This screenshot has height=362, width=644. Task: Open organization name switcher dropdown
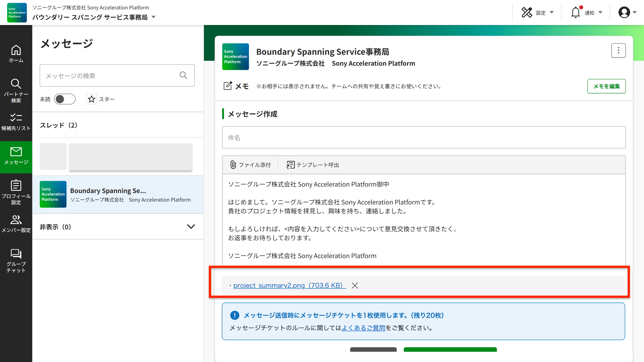[x=153, y=17]
